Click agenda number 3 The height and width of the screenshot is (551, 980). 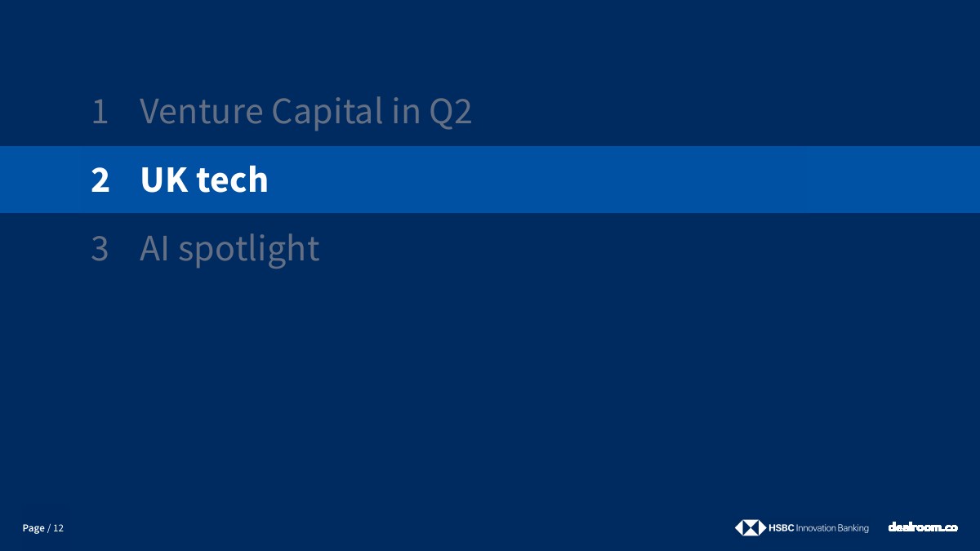[x=100, y=249]
